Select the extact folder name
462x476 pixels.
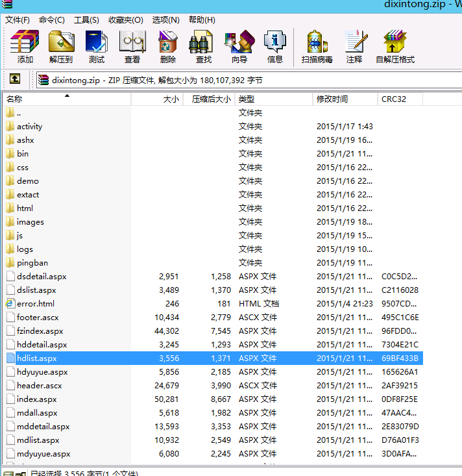28,195
